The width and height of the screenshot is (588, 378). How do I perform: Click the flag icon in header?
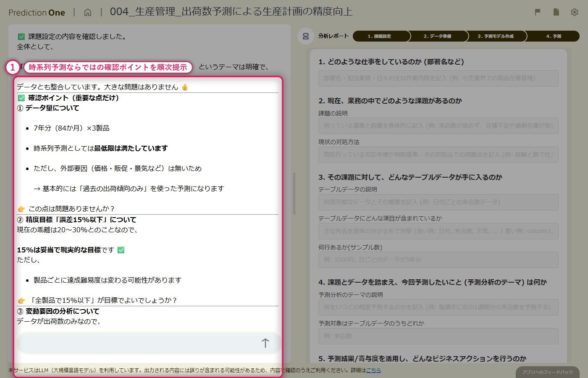tap(538, 12)
